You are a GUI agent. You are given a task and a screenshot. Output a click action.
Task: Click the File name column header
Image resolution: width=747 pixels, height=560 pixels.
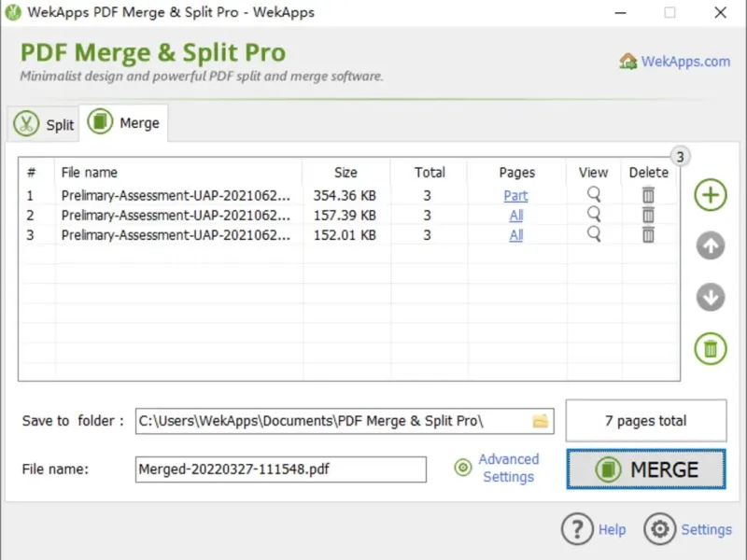tap(89, 173)
